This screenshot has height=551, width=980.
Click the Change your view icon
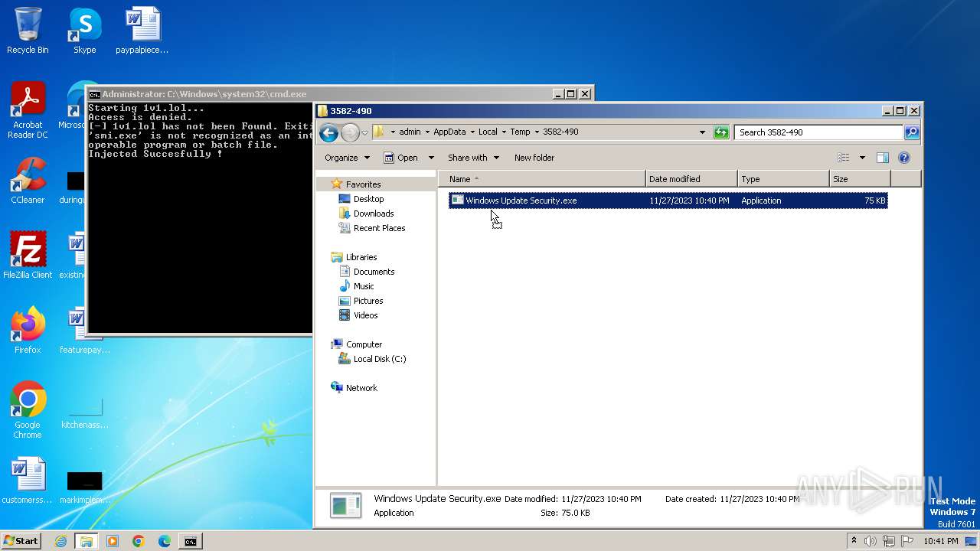point(843,158)
